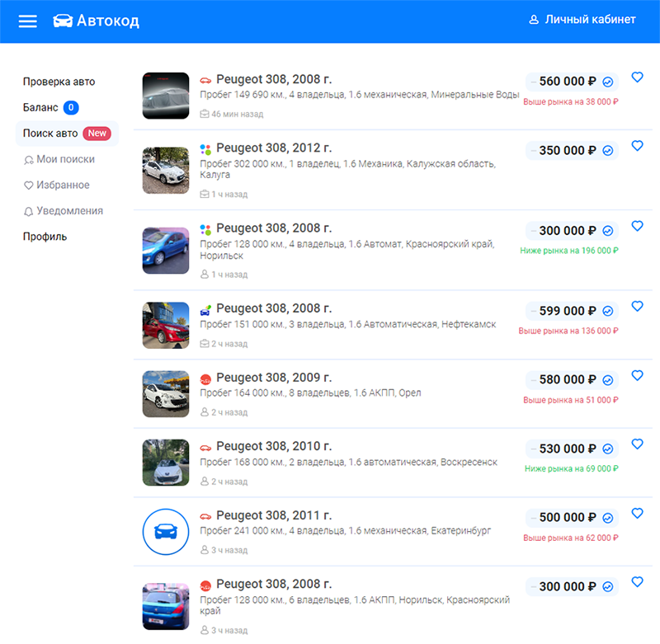The image size is (660, 644).
Task: Click price 599 000 ₽
Action: pos(568,311)
